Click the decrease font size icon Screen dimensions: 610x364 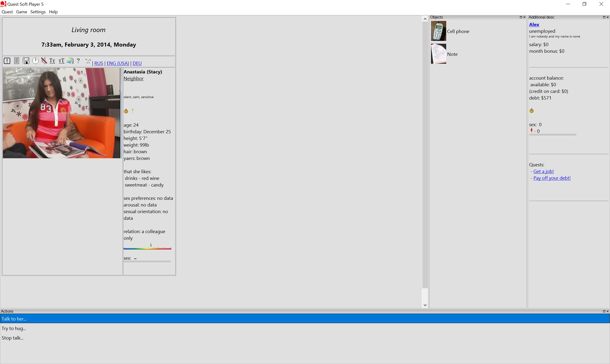click(x=52, y=61)
